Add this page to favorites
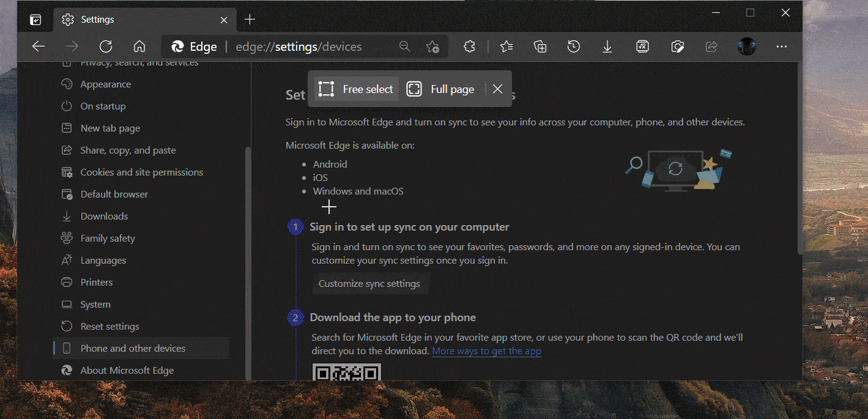The width and height of the screenshot is (868, 419). [432, 46]
